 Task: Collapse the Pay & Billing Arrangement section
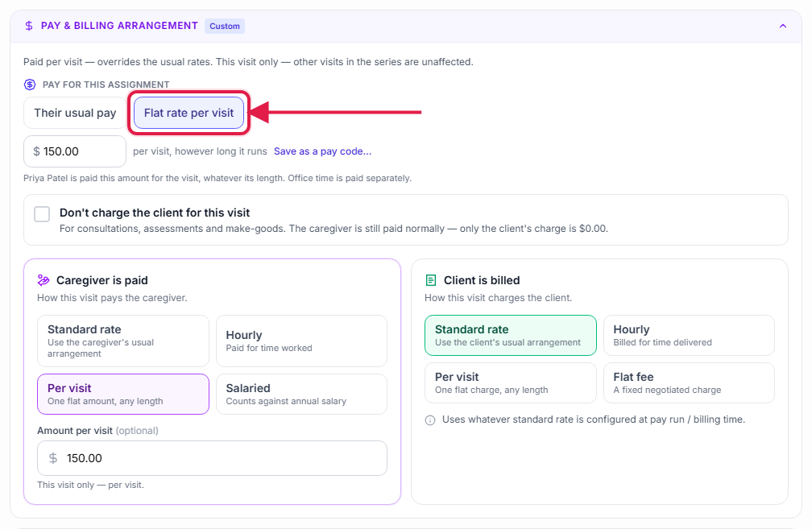point(782,26)
